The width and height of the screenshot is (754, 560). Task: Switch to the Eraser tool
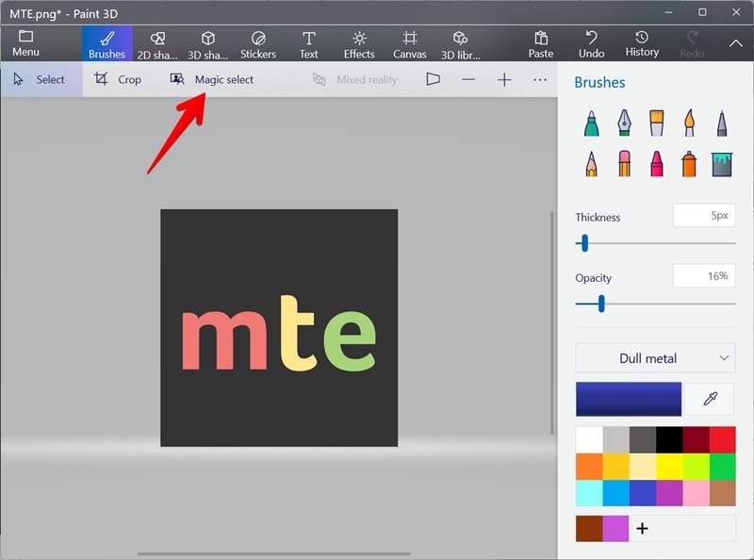point(625,163)
